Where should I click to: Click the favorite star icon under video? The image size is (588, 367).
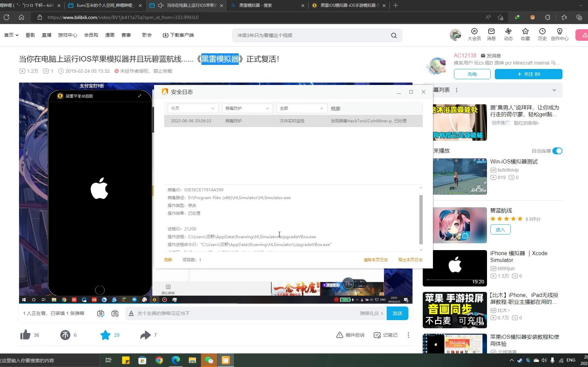click(x=105, y=335)
